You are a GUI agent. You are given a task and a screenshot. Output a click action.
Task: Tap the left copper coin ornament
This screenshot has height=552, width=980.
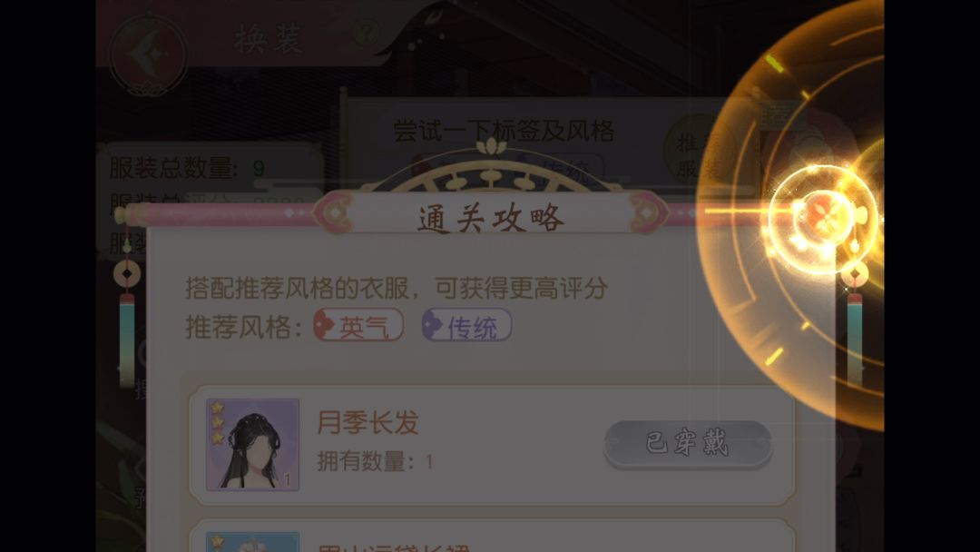click(127, 273)
